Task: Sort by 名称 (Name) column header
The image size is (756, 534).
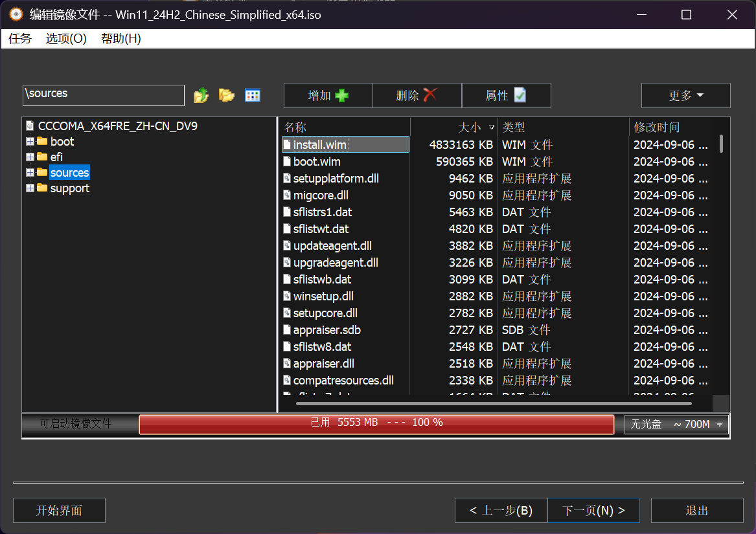Action: coord(345,128)
